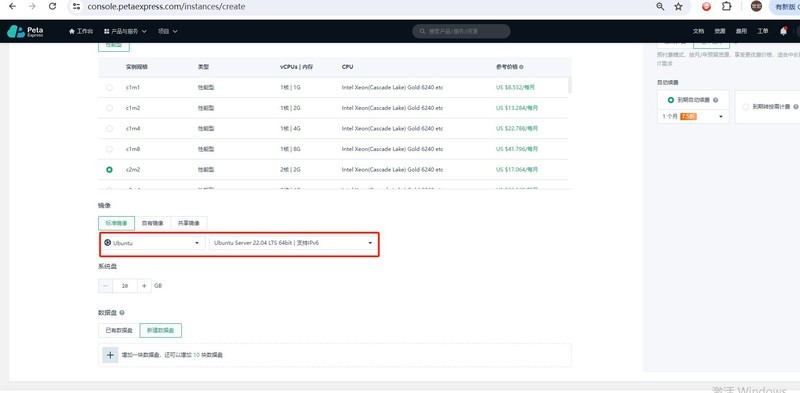Click the US $13.284/每月 price

tap(517, 108)
